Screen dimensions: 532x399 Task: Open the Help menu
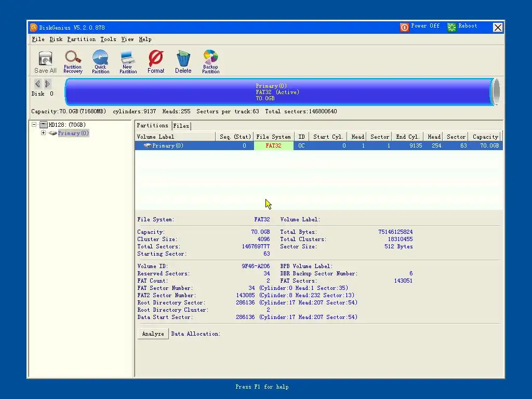[x=145, y=39]
